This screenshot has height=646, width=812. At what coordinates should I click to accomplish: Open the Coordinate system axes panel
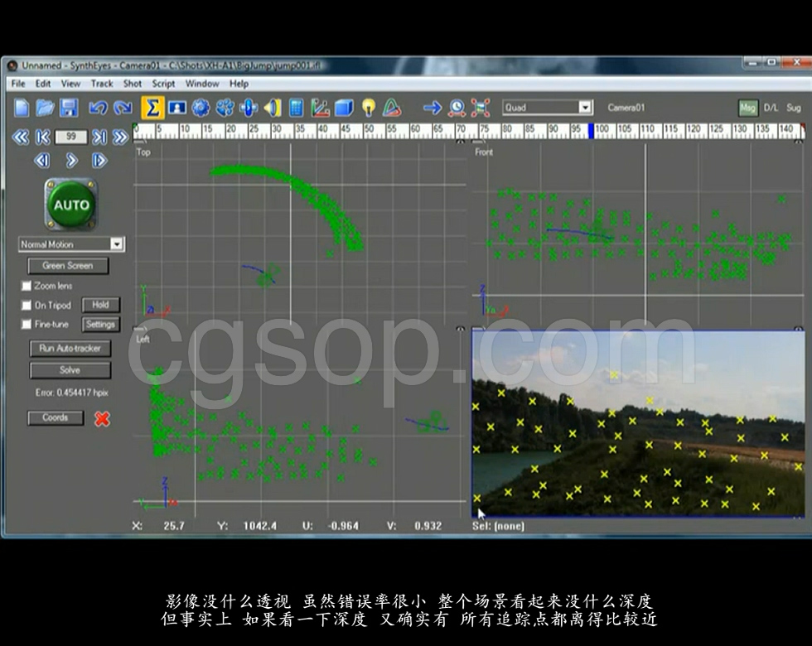(320, 108)
